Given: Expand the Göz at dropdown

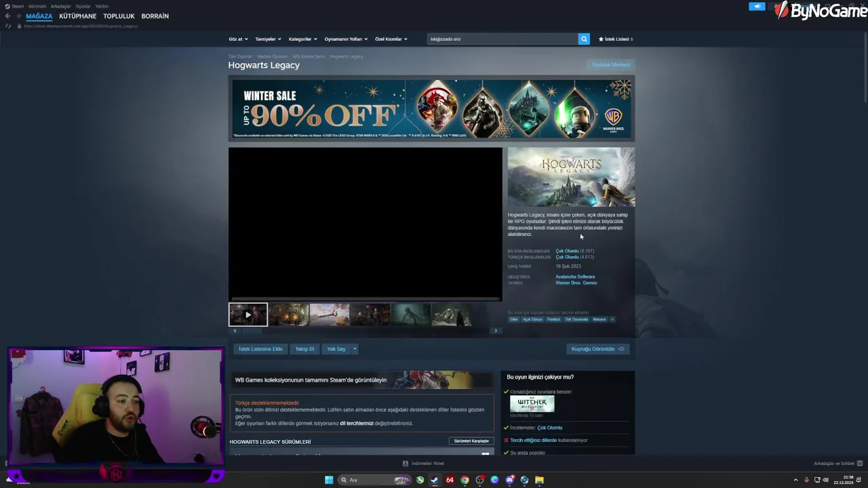Looking at the screenshot, I should pyautogui.click(x=238, y=39).
